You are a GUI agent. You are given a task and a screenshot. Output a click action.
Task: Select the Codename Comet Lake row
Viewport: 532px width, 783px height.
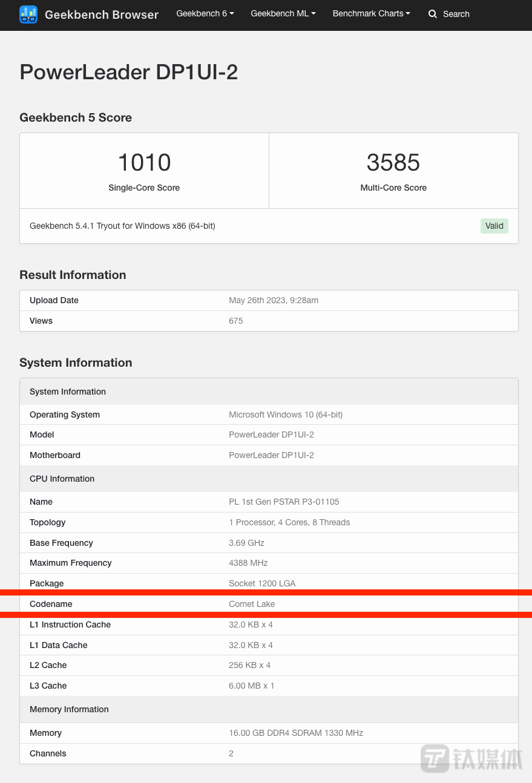[x=269, y=604]
